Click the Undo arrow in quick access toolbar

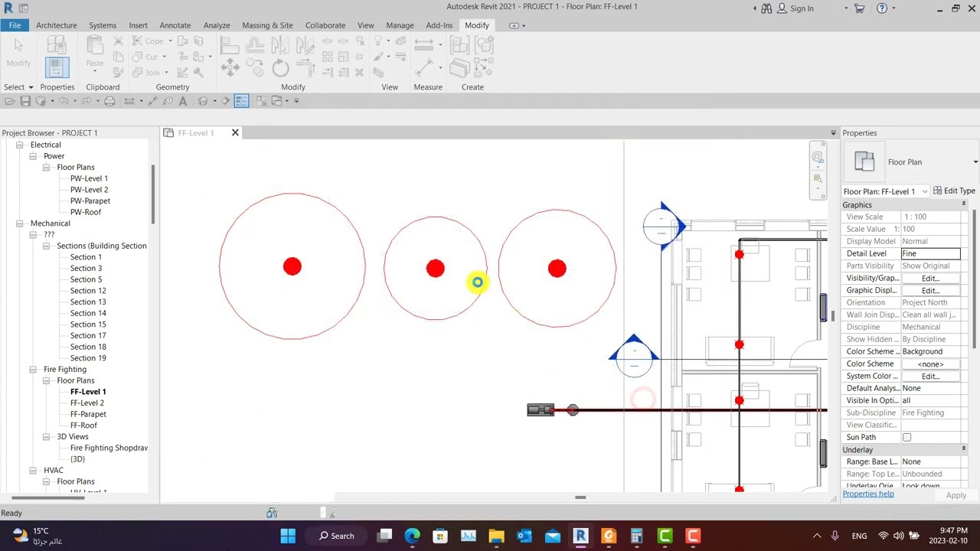(64, 101)
